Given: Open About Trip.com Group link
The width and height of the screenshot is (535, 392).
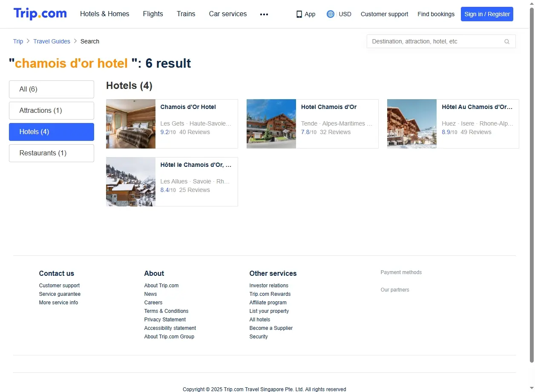Looking at the screenshot, I should coord(169,337).
